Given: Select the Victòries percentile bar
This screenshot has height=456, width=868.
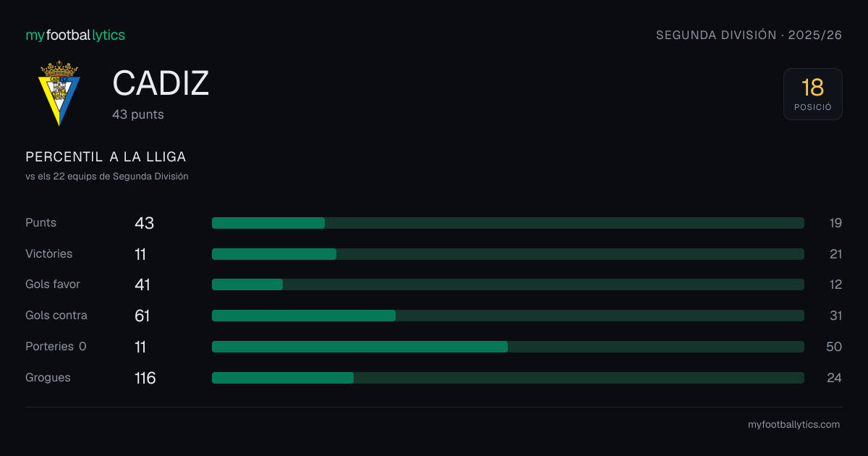Looking at the screenshot, I should (x=508, y=254).
